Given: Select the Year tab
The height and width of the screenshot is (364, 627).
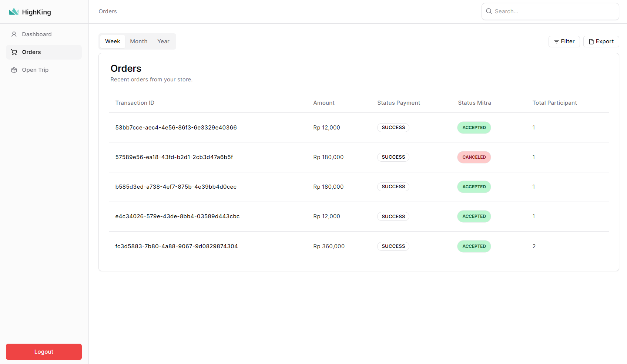Looking at the screenshot, I should (163, 41).
